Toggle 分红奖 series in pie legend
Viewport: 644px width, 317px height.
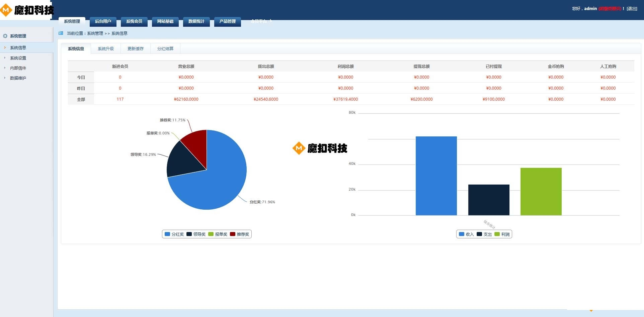[174, 234]
